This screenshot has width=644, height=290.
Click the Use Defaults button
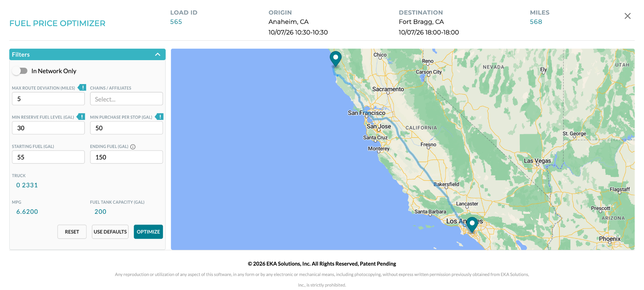pos(110,232)
